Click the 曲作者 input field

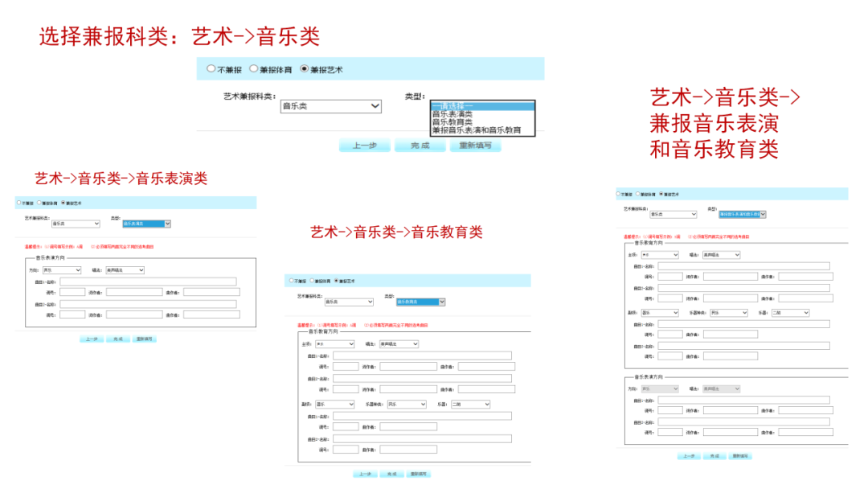click(x=212, y=292)
